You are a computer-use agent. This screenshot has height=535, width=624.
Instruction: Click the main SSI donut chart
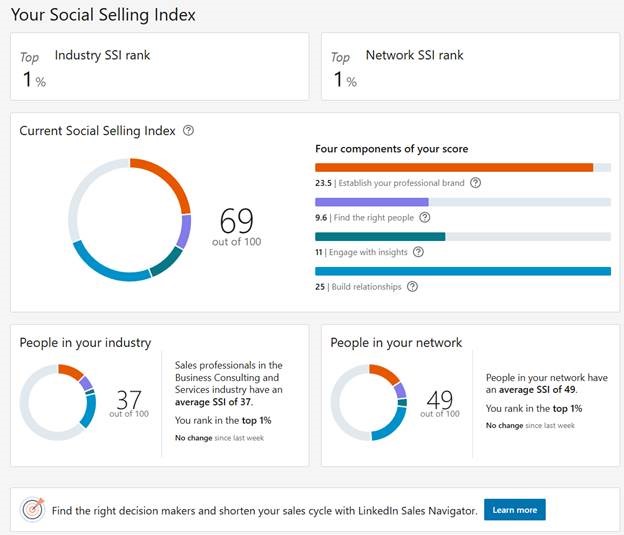click(x=130, y=220)
